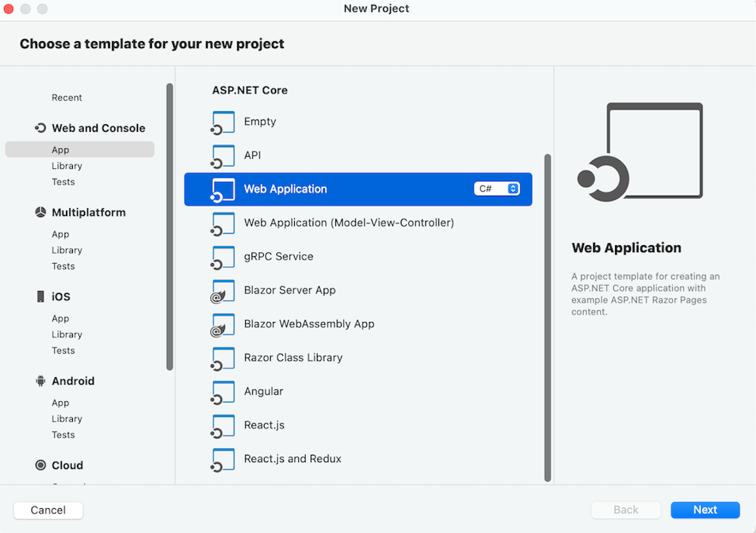Click the Razor Class Library icon
The width and height of the screenshot is (756, 533).
coord(223,358)
